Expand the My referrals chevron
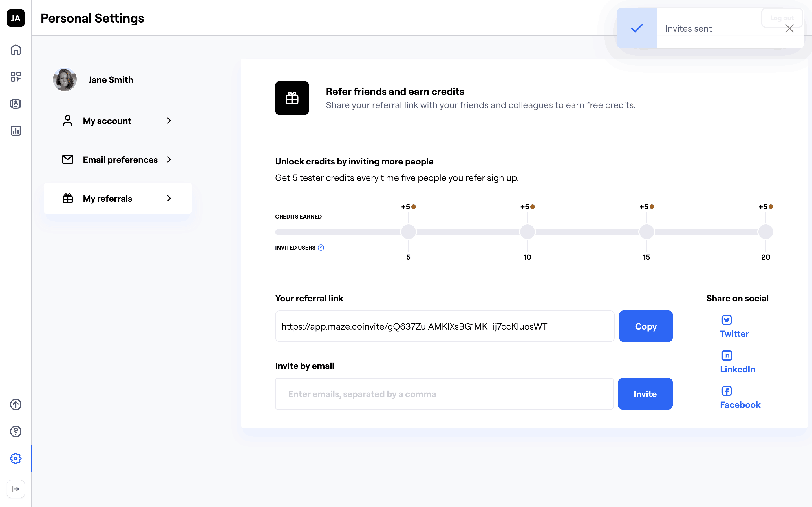Screen dimensions: 812x507 [169, 199]
